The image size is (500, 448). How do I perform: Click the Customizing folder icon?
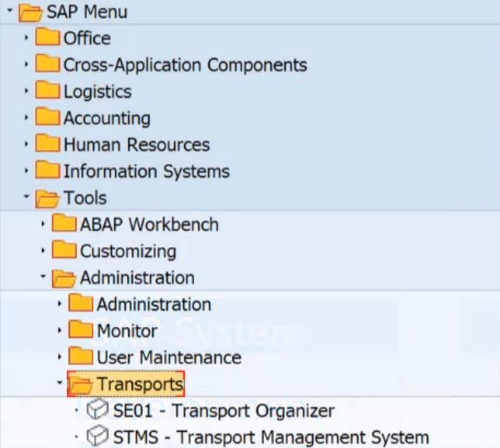64,250
